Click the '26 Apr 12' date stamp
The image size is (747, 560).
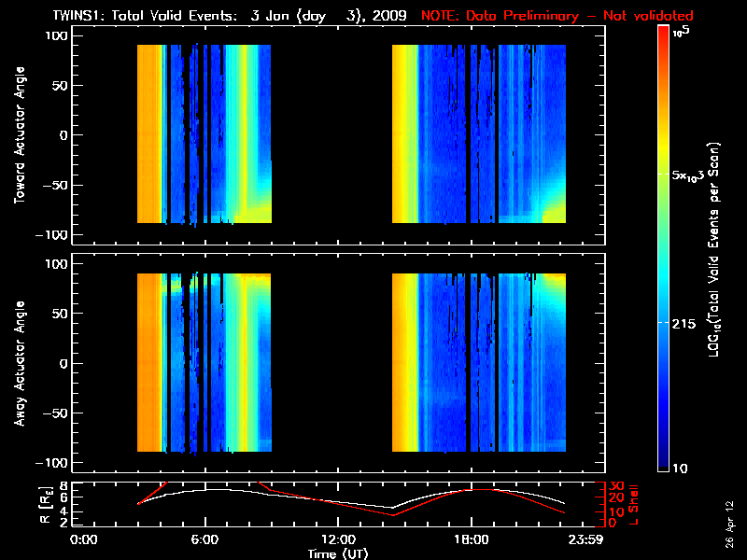coord(729,514)
